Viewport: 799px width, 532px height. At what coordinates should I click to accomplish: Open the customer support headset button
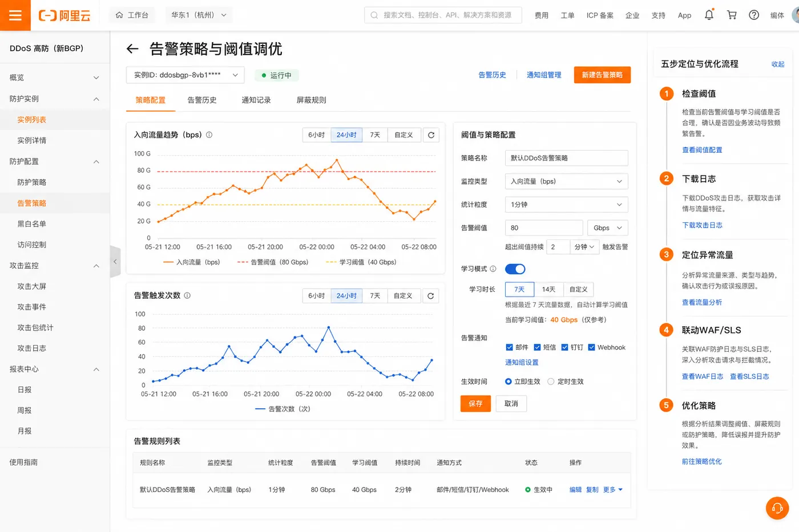(x=777, y=508)
